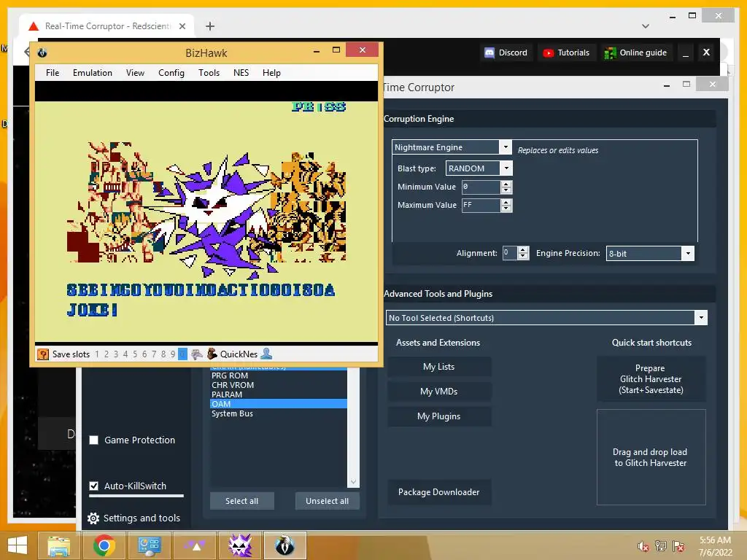Open Control Panel taskbar icon
The width and height of the screenshot is (747, 560).
(149, 545)
